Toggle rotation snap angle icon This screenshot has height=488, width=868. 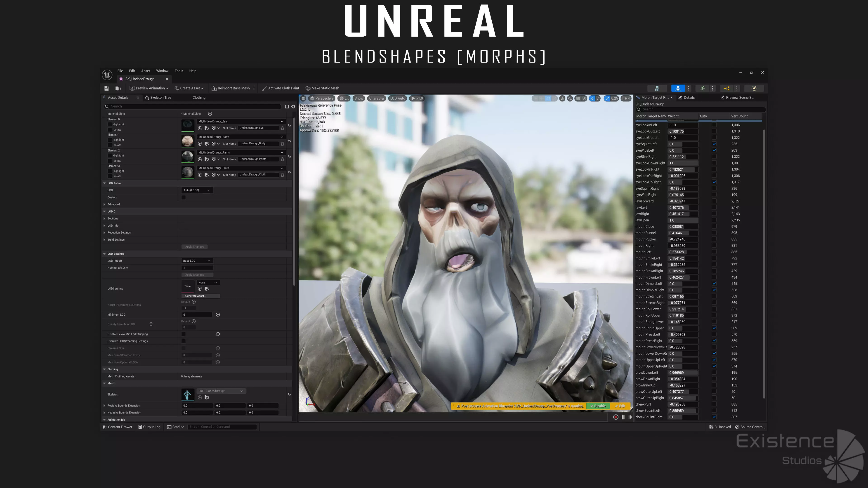(592, 98)
